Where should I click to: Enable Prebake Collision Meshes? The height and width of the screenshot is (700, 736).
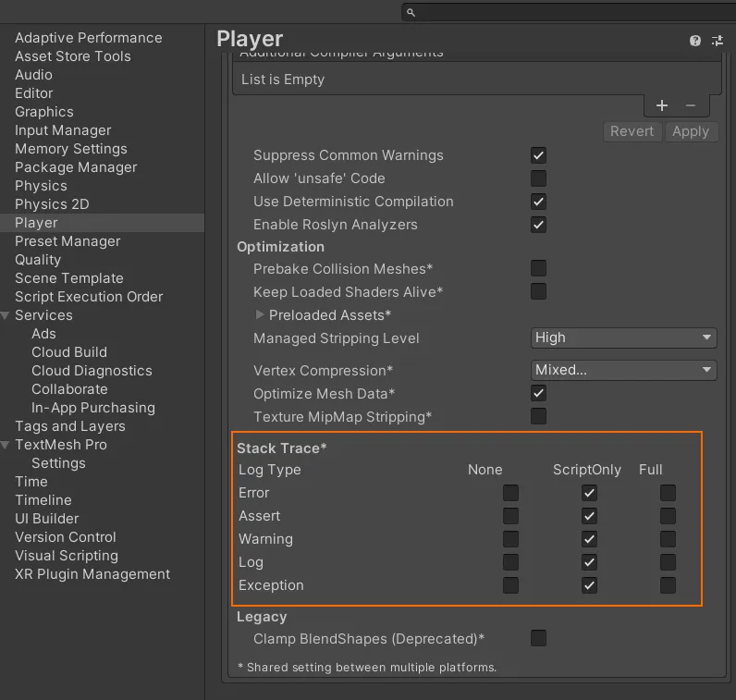point(538,268)
